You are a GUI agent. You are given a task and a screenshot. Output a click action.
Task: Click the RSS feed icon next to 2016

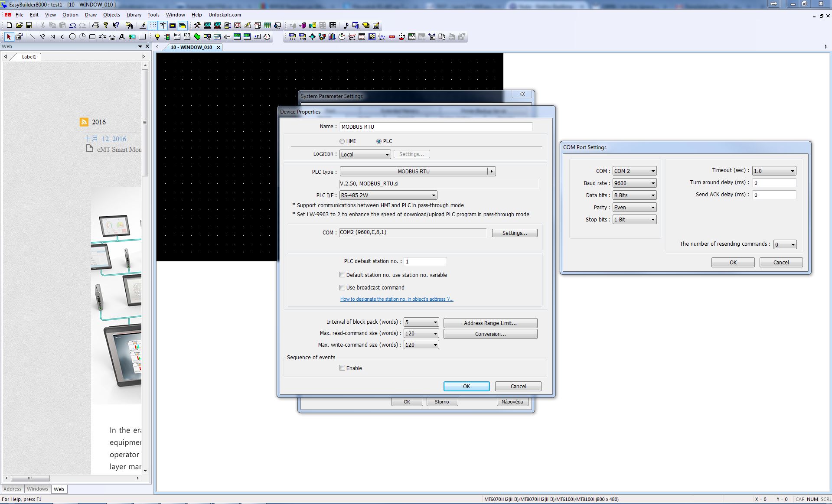pos(84,122)
